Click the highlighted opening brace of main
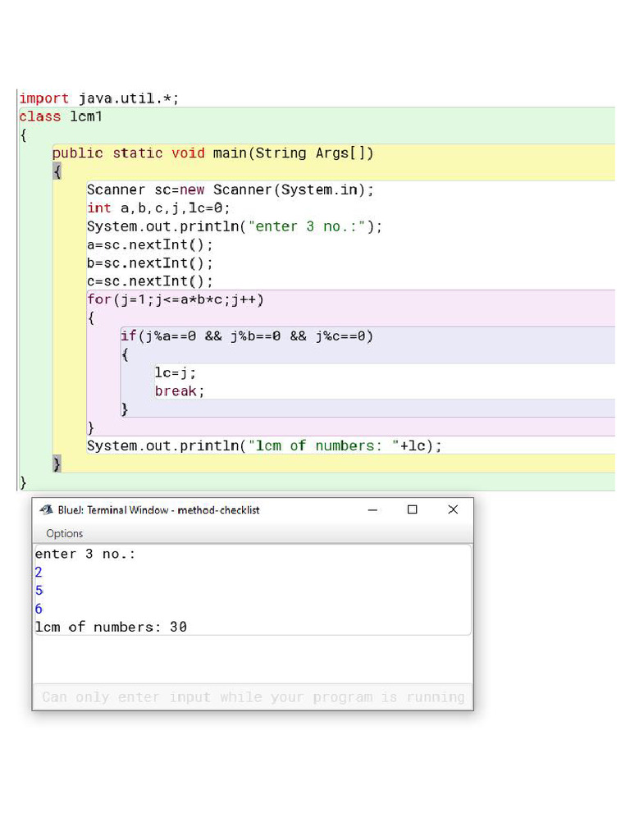Image resolution: width=630 pixels, height=840 pixels. [x=57, y=171]
